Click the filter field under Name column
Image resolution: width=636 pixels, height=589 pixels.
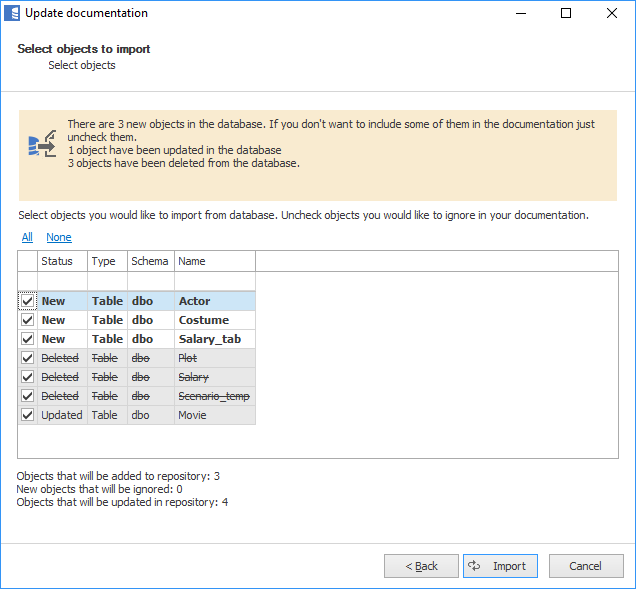click(x=215, y=281)
